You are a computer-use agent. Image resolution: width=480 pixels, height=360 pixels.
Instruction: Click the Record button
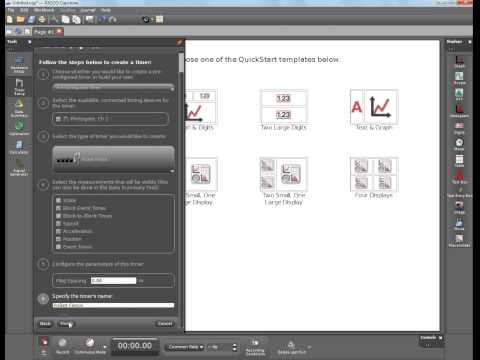coord(62,346)
